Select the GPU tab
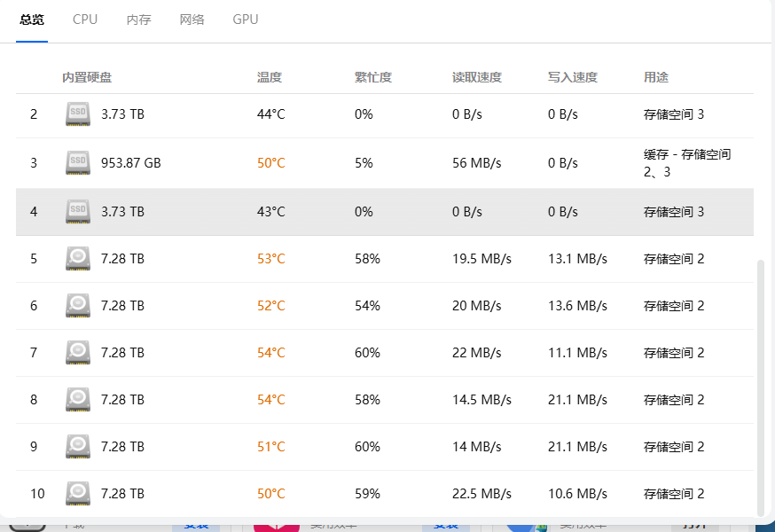 point(246,20)
